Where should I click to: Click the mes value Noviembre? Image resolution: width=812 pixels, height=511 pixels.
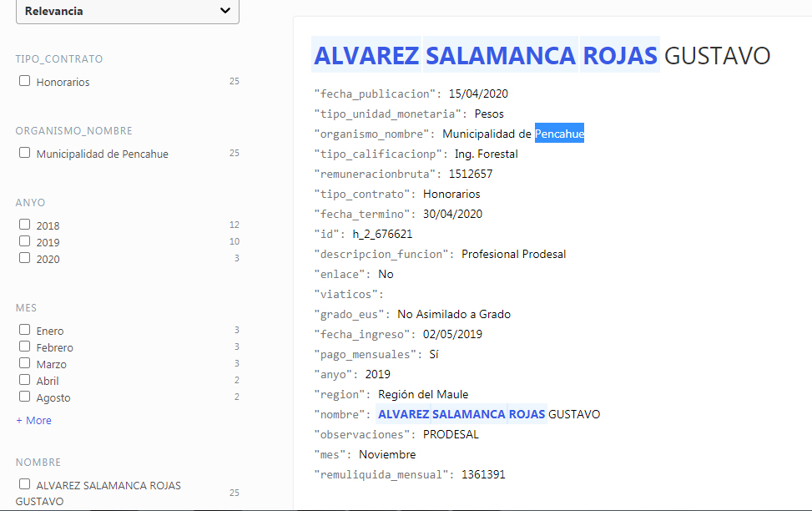pyautogui.click(x=387, y=454)
